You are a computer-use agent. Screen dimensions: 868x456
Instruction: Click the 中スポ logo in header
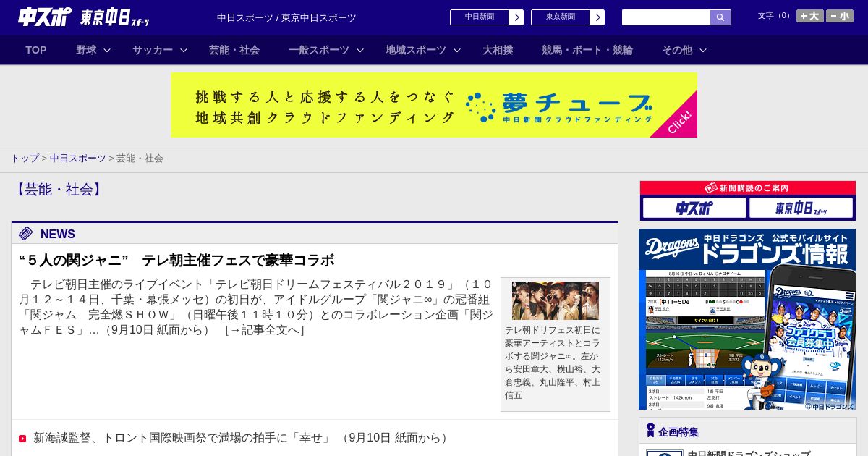coord(45,17)
